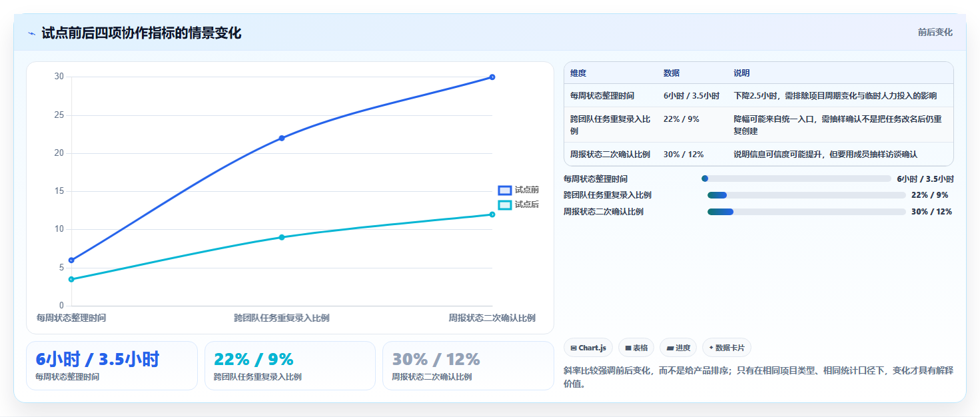The width and height of the screenshot is (980, 417).
Task: Click the panel title 试点前后四项协作指标的情景变化
Action: point(141,33)
